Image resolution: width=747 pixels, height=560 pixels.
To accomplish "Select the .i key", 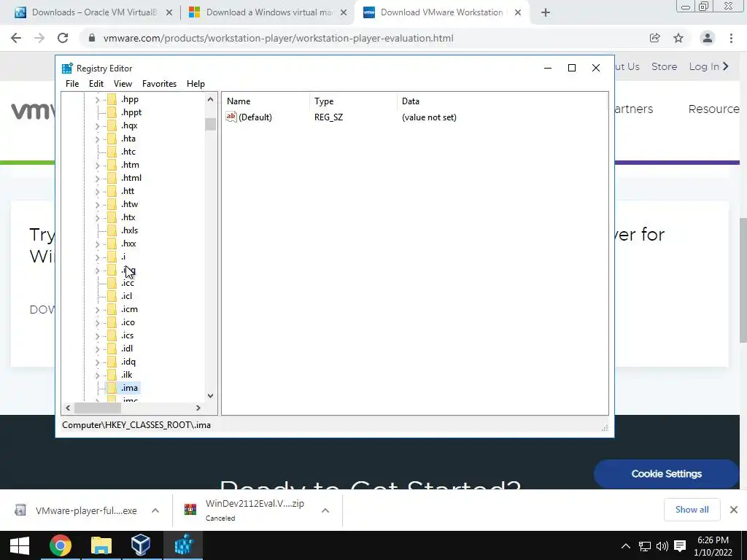I will [123, 257].
